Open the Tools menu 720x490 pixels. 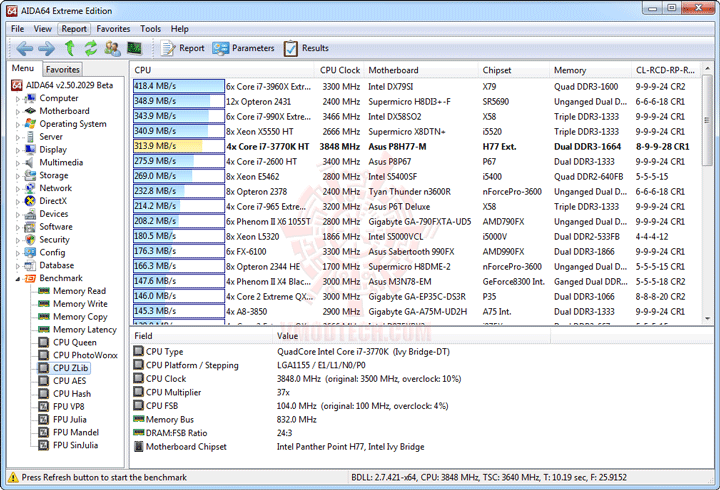coord(150,29)
